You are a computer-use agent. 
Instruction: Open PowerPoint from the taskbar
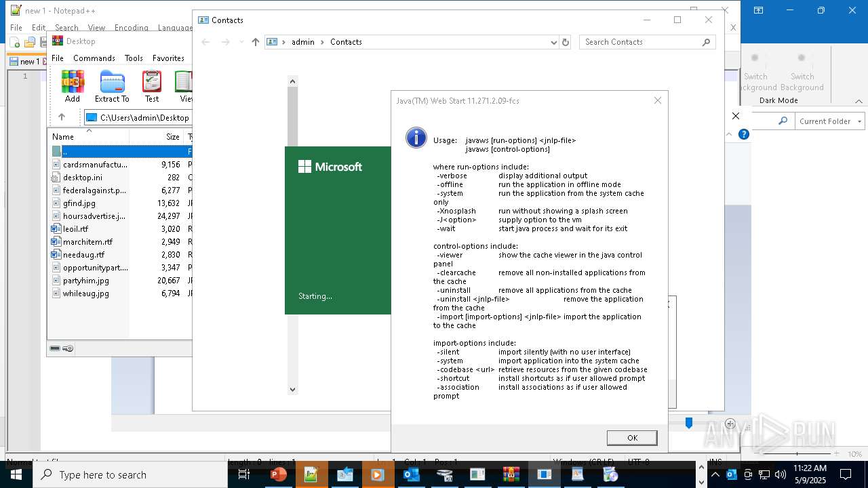278,474
